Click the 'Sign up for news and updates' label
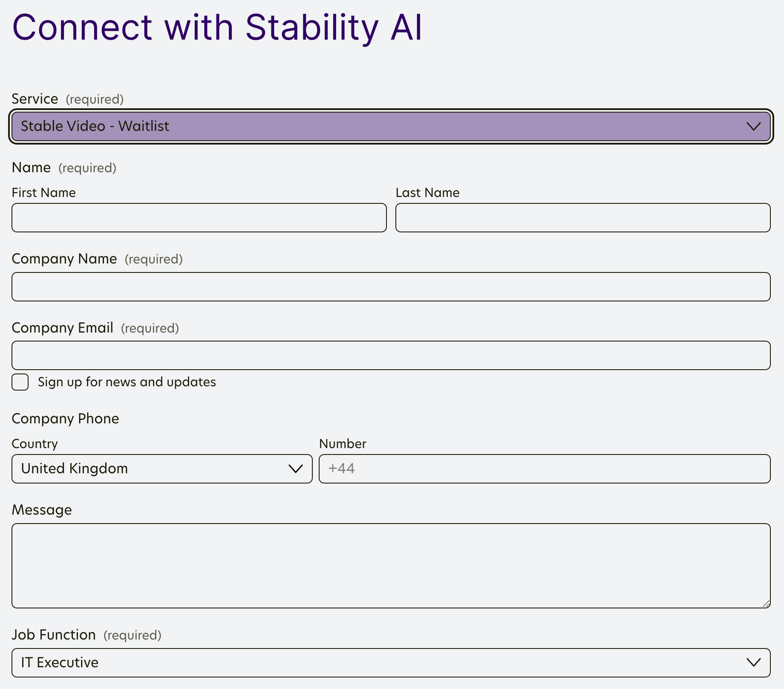The height and width of the screenshot is (689, 784). (127, 382)
